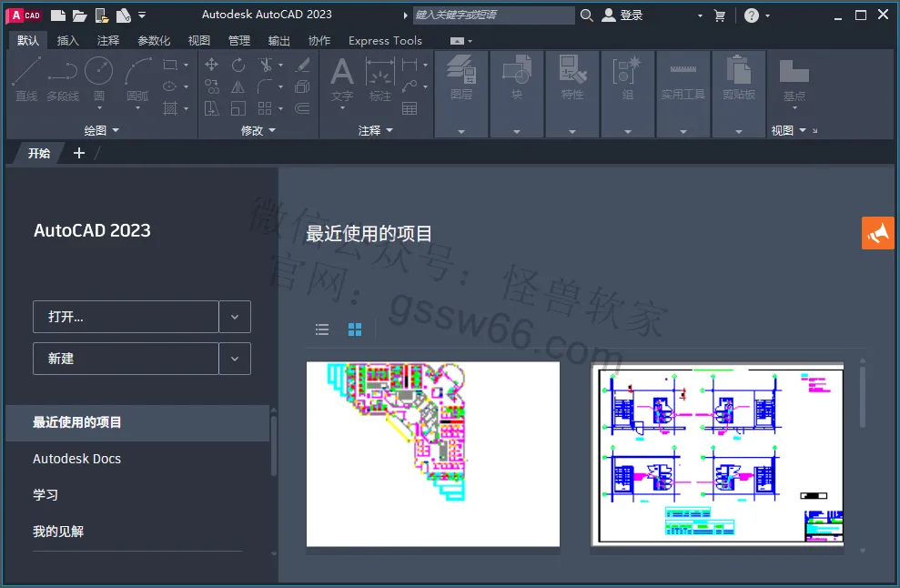
Task: Click the orange announcement megaphone icon
Action: point(877,233)
